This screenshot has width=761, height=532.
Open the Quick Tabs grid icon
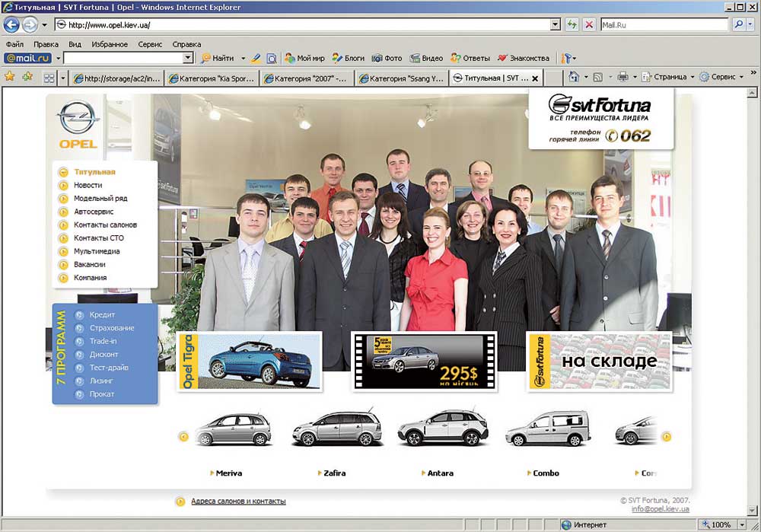(49, 78)
